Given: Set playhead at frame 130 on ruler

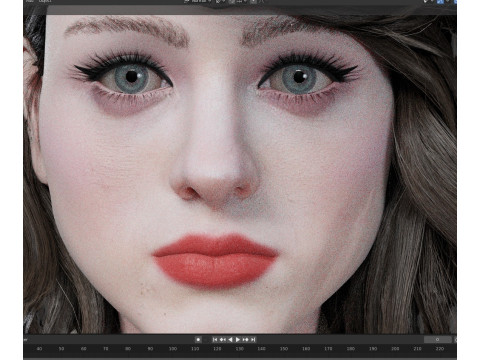Looking at the screenshot, I should (239, 349).
